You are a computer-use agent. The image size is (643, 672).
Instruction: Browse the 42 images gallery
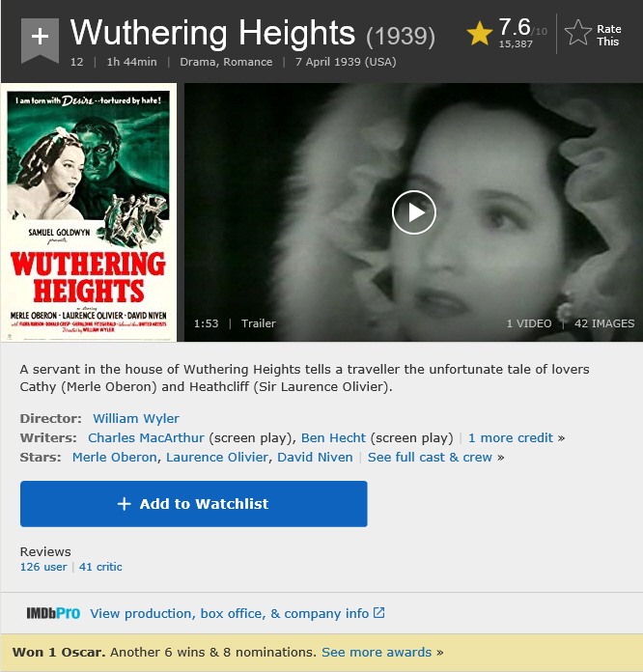tap(604, 323)
